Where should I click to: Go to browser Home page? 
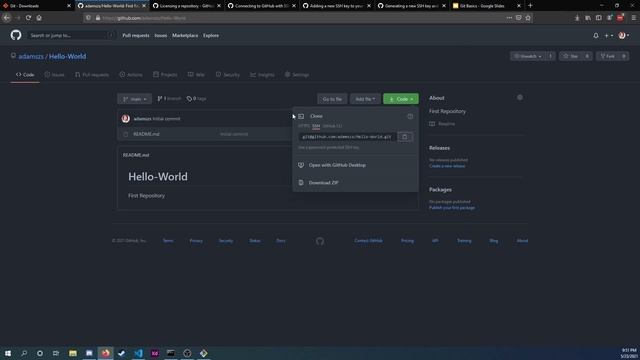39,18
